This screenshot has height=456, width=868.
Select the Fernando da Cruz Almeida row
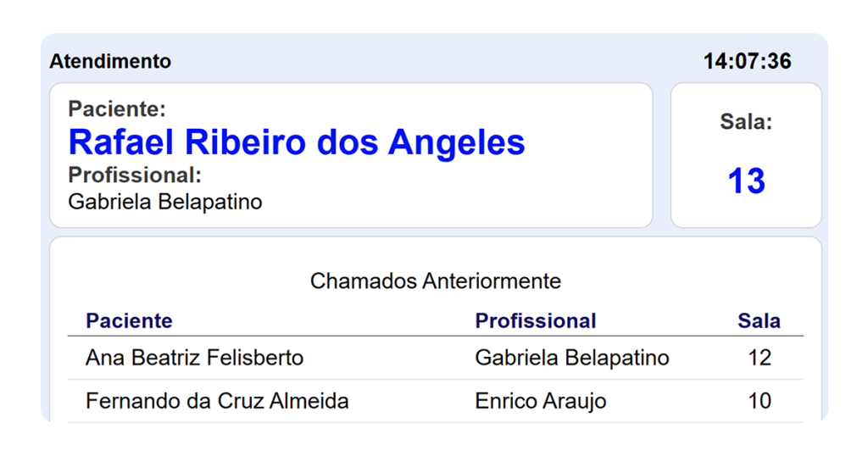[436, 401]
